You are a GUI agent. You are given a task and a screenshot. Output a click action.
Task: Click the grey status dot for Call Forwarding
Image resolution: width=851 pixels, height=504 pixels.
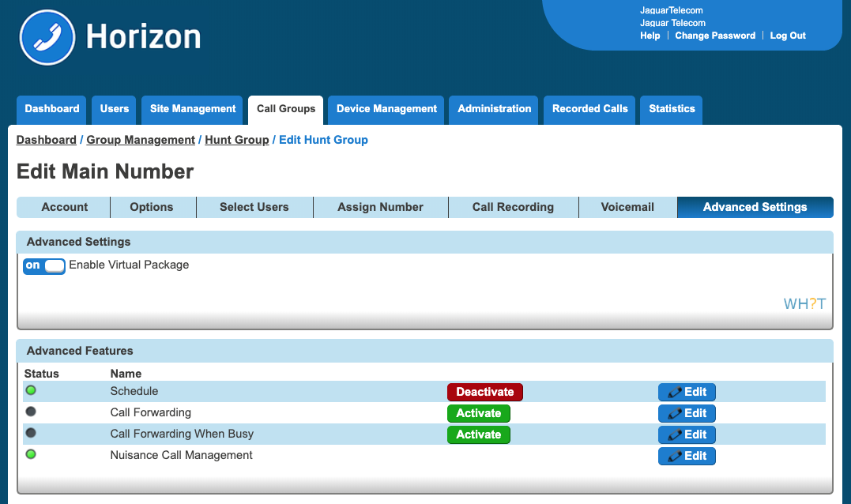(31, 412)
